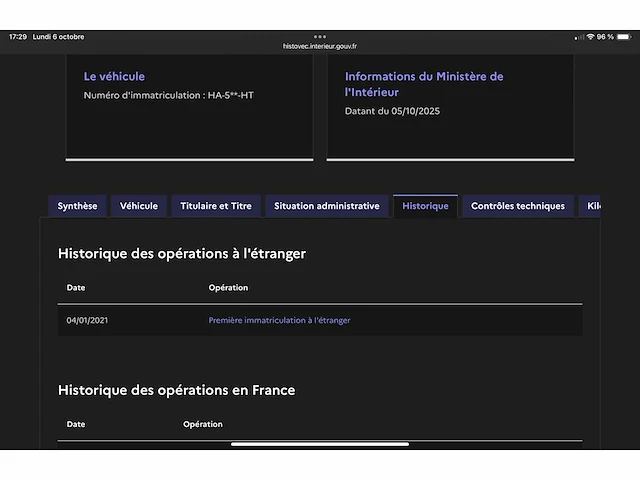Tap the home indicator bar at bottom
This screenshot has width=640, height=480.
tap(320, 444)
